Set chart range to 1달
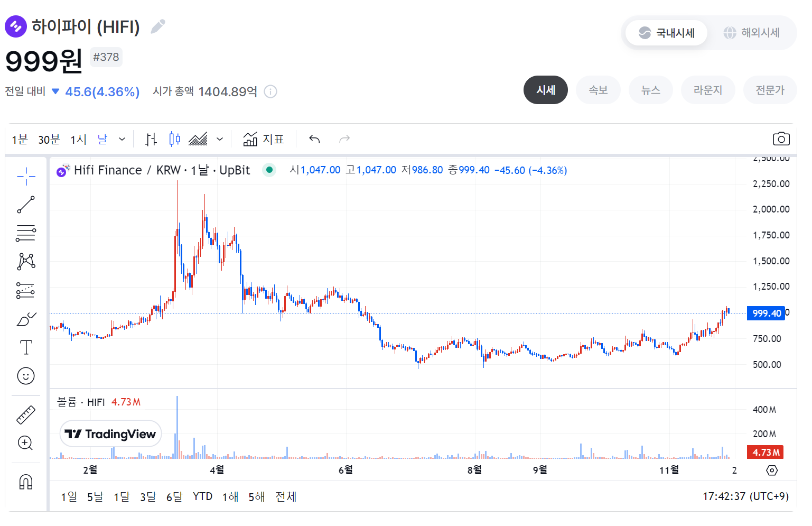Viewport: 812px width, 526px height. click(x=122, y=496)
